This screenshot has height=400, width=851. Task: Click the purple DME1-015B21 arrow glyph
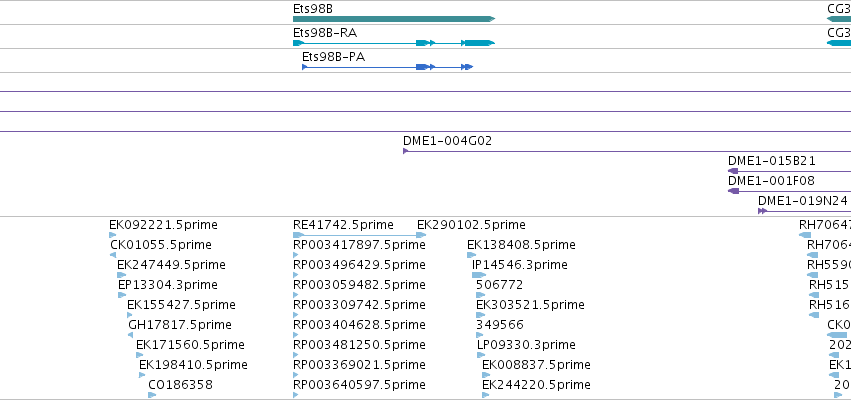coord(733,171)
